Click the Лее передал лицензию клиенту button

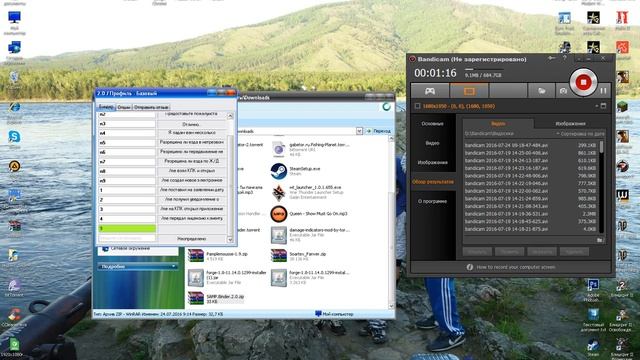coord(191,219)
